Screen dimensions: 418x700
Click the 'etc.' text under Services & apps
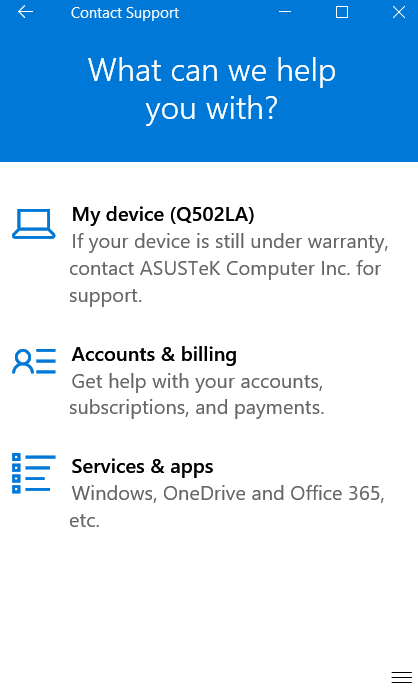coord(84,521)
